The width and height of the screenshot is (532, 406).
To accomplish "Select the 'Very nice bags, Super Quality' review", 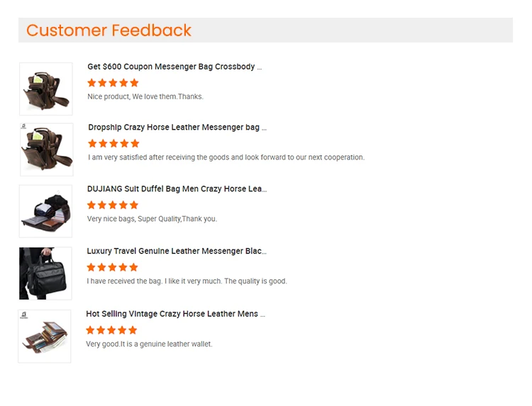I will click(152, 219).
